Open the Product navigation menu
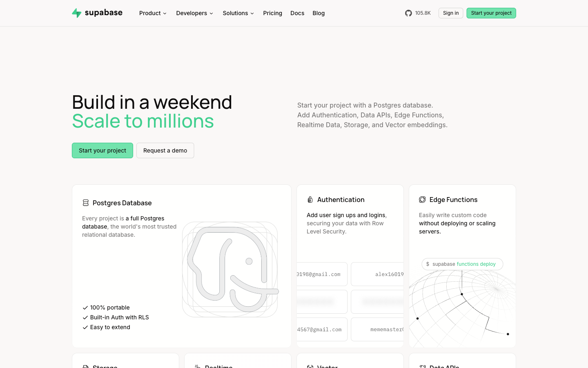588x368 pixels. 153,13
